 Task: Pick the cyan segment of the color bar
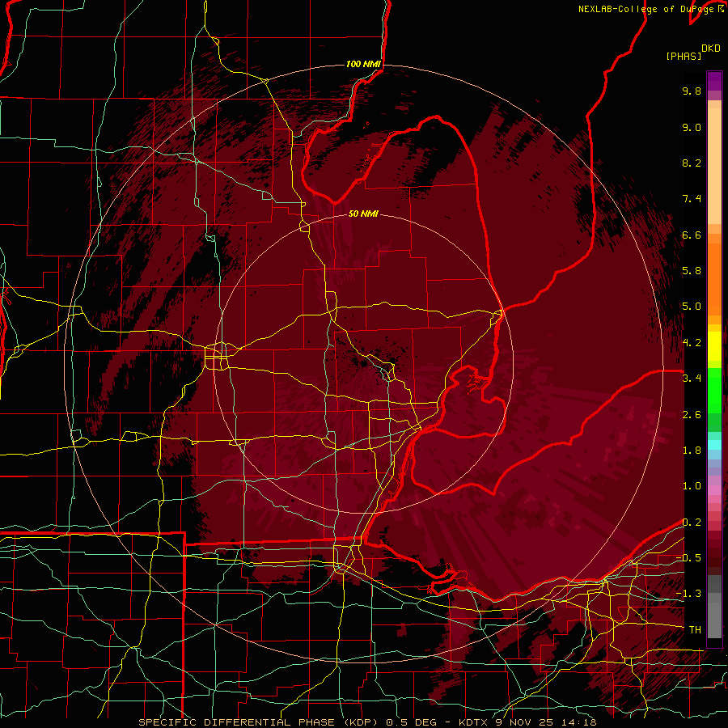[x=714, y=445]
